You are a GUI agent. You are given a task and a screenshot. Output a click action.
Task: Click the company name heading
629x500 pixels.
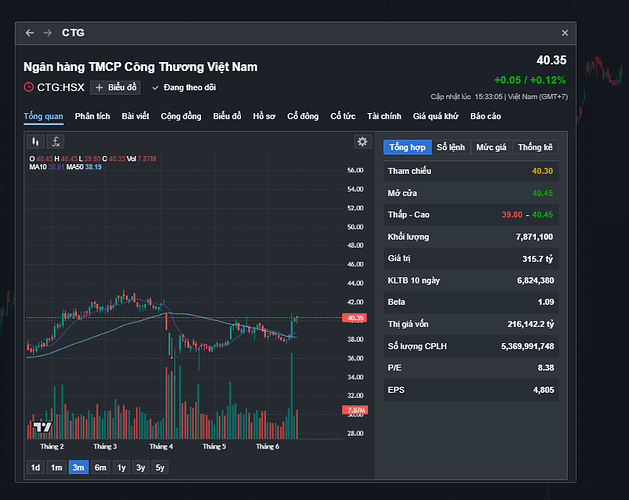[140, 67]
